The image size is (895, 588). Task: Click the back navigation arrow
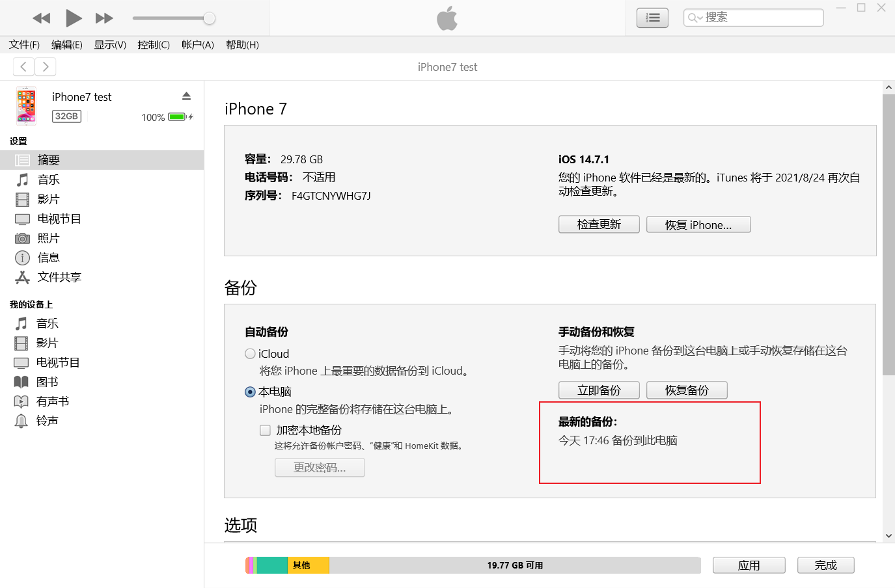pyautogui.click(x=23, y=66)
